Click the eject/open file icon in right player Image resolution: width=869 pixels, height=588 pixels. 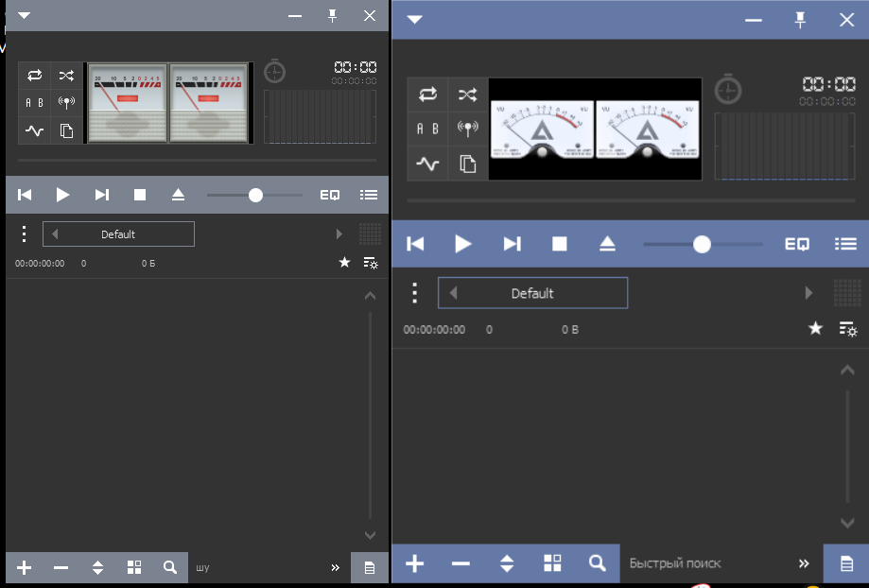coord(607,244)
